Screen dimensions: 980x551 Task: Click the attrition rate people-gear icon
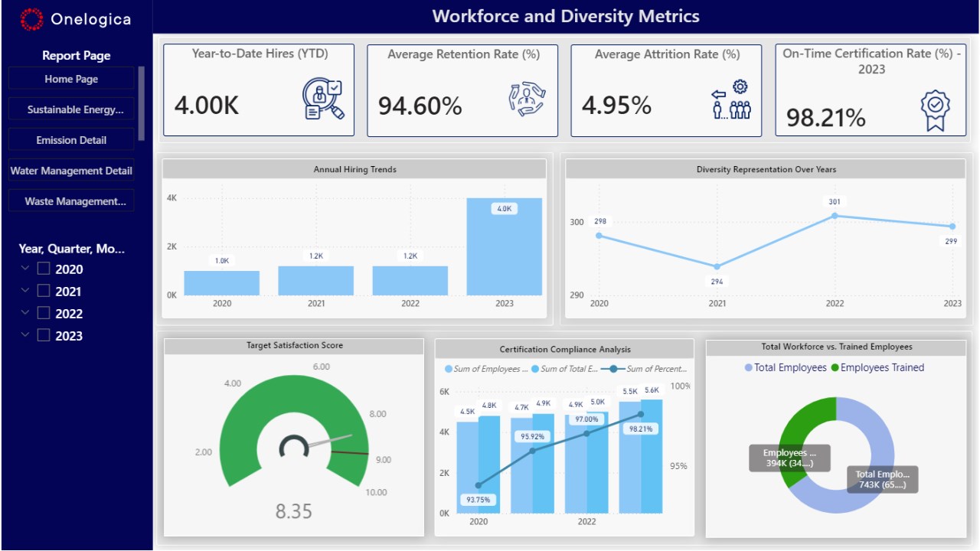pos(731,99)
